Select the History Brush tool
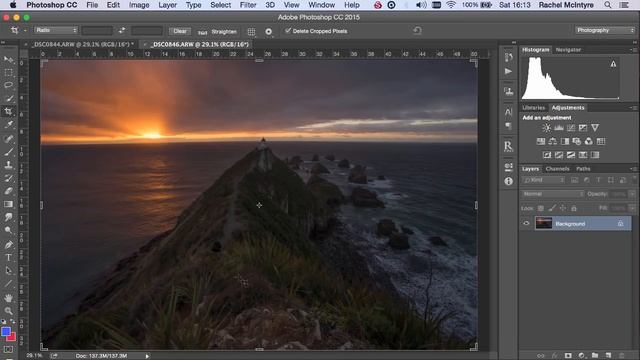This screenshot has height=360, width=640. pyautogui.click(x=8, y=178)
